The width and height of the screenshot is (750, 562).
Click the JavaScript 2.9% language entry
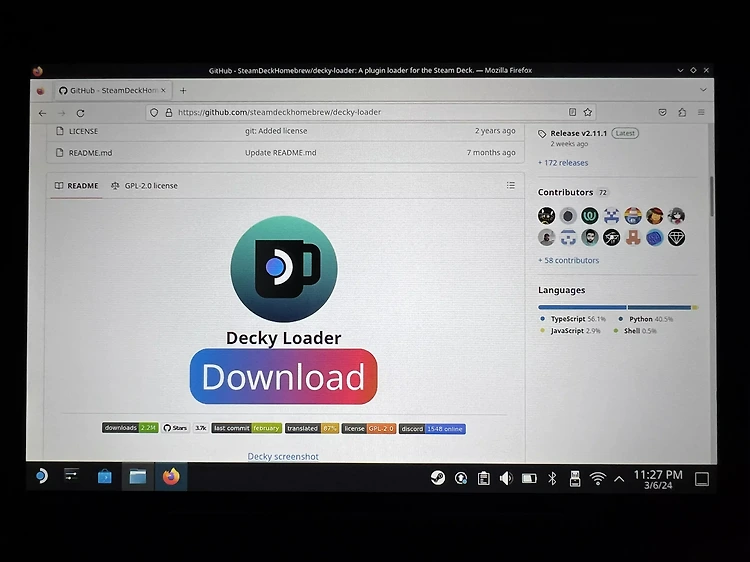click(570, 331)
